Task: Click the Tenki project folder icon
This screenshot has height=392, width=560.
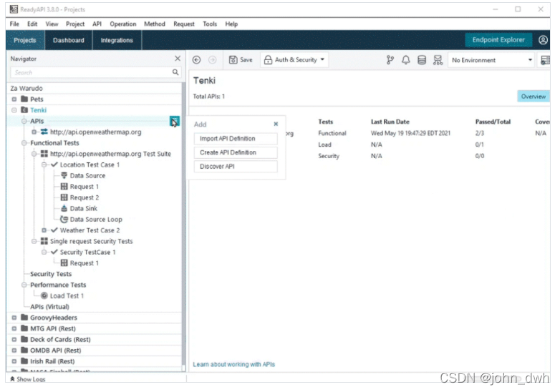Action: pos(24,110)
